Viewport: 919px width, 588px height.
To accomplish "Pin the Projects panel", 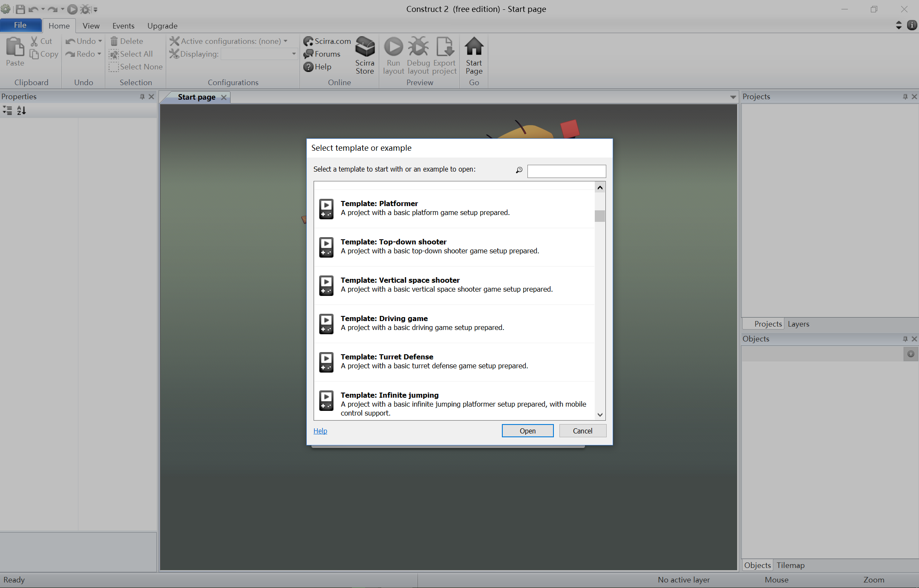I will 905,97.
